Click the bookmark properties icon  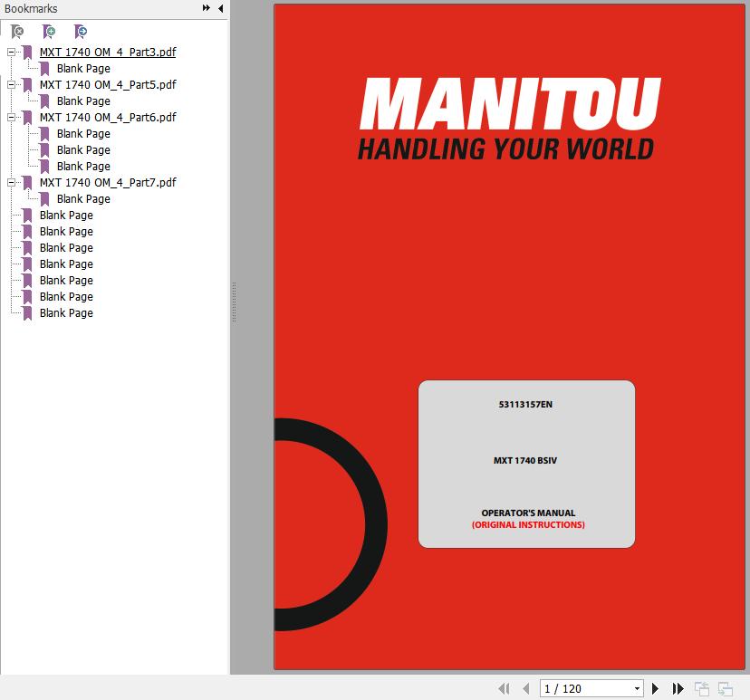click(81, 32)
